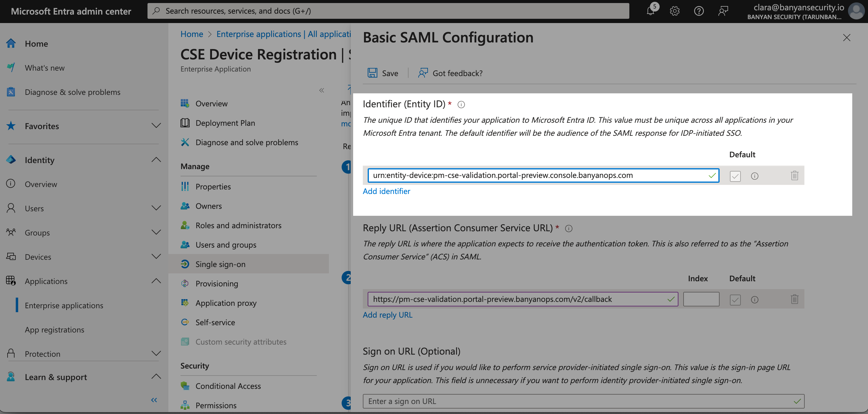This screenshot has width=868, height=414.
Task: Show info tooltip for Reply URL heading
Action: (569, 229)
